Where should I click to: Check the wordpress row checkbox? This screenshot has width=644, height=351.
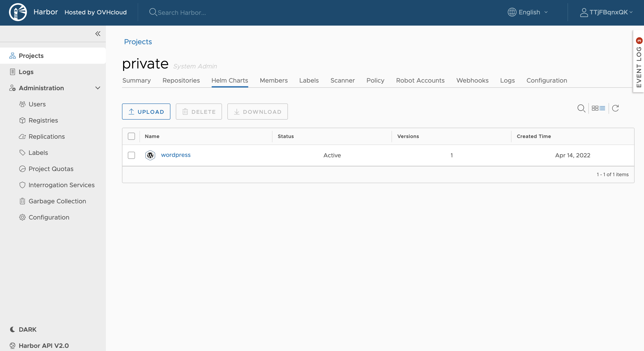coord(131,155)
